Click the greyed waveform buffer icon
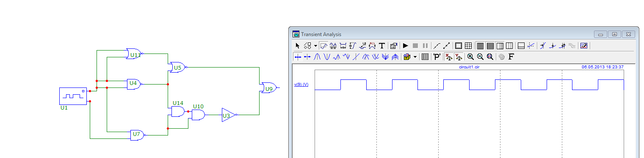This screenshot has height=158, width=644. (x=572, y=45)
